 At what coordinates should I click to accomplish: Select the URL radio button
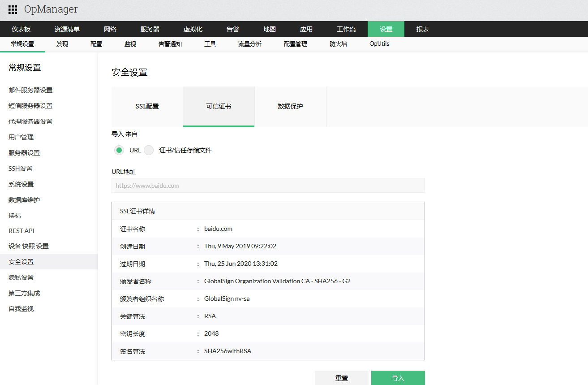click(119, 150)
